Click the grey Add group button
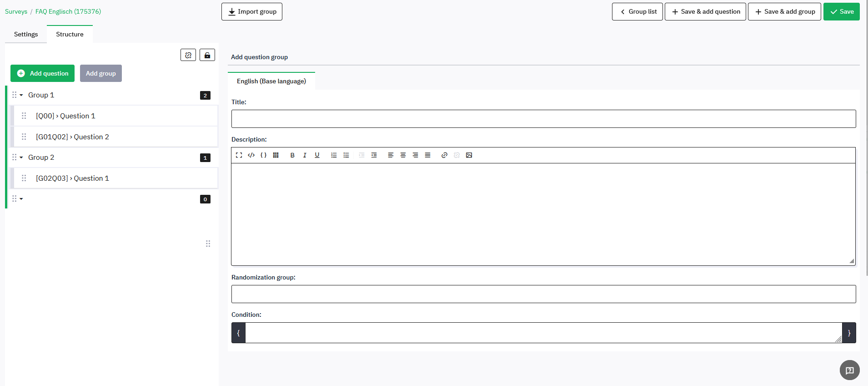 click(x=101, y=73)
